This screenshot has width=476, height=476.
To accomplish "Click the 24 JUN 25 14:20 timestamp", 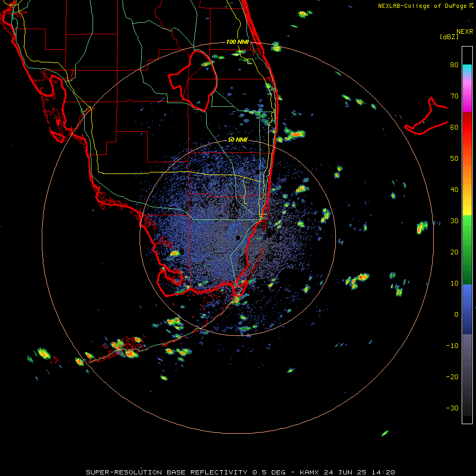I will point(360,472).
